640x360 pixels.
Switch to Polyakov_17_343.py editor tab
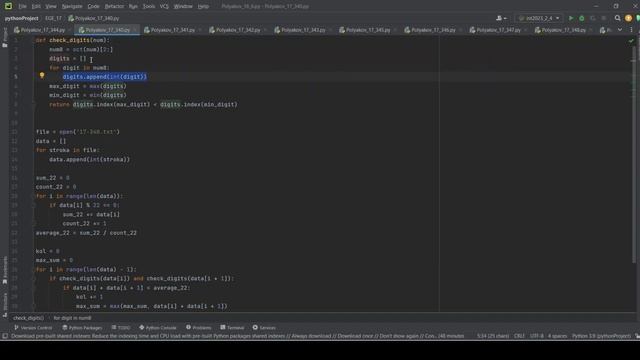[x=303, y=30]
